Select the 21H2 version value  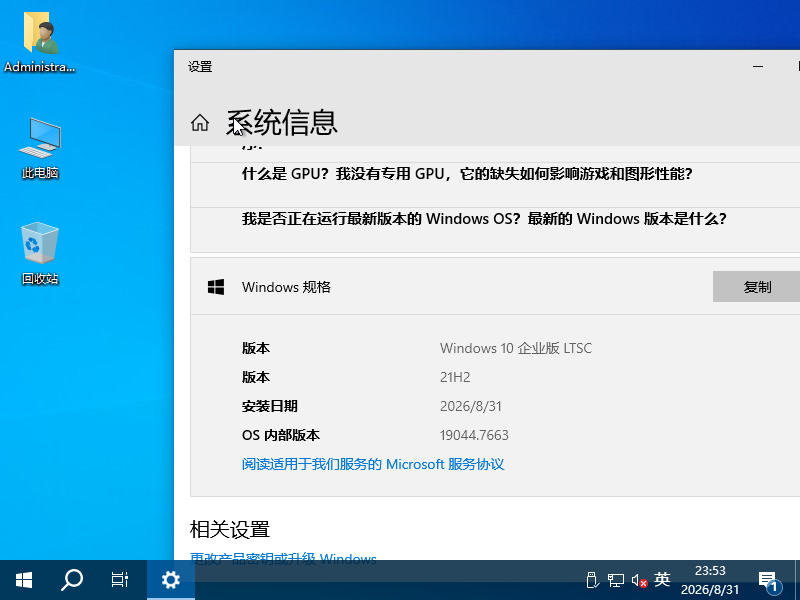455,378
